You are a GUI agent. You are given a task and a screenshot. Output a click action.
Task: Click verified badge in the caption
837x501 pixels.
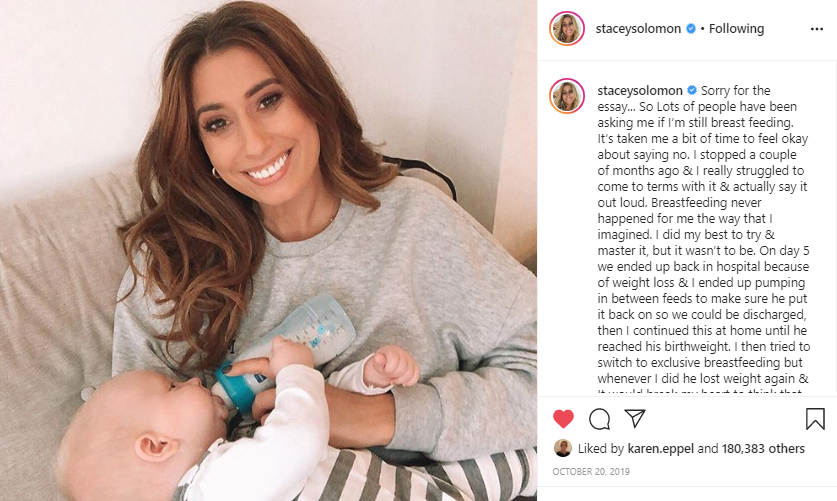tap(692, 90)
